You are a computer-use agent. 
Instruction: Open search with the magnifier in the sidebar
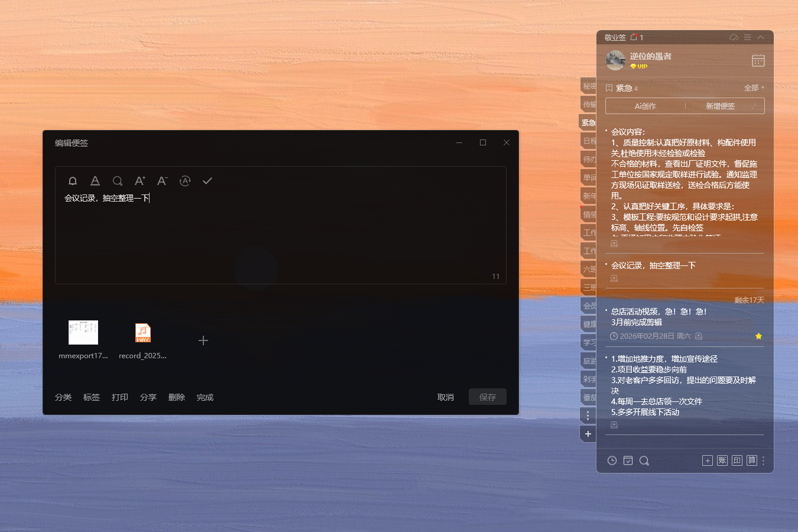[644, 460]
